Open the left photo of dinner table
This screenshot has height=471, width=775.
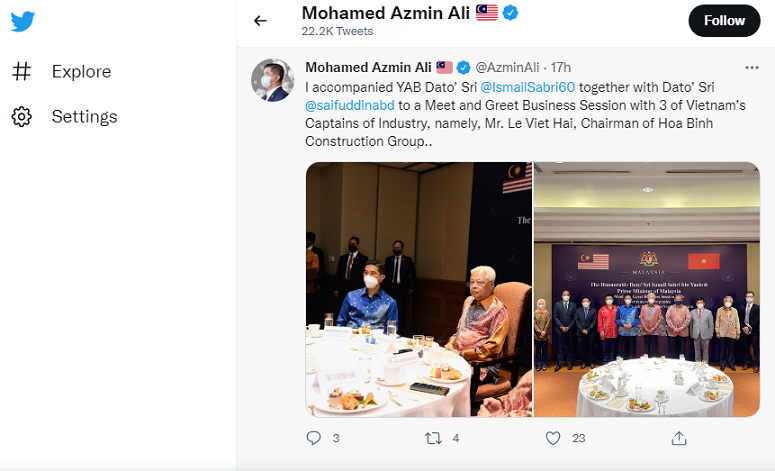click(418, 290)
